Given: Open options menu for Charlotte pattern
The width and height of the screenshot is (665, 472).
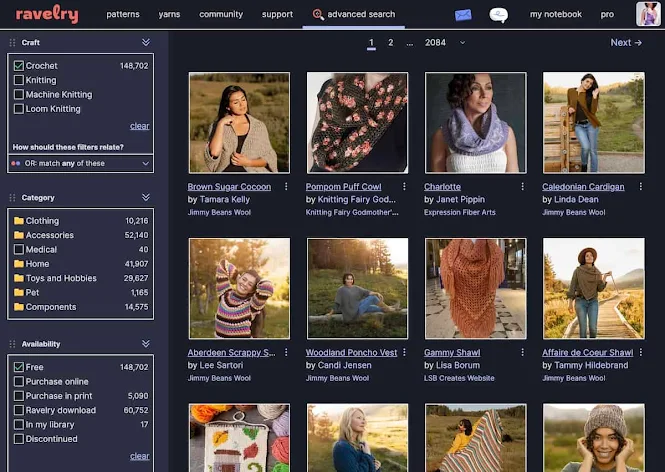Looking at the screenshot, I should coord(522,187).
